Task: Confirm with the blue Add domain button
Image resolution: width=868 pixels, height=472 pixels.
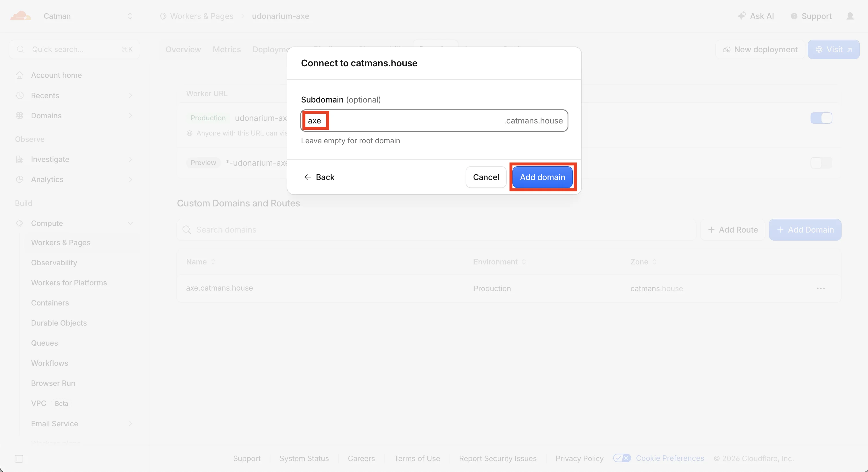Action: (x=543, y=177)
